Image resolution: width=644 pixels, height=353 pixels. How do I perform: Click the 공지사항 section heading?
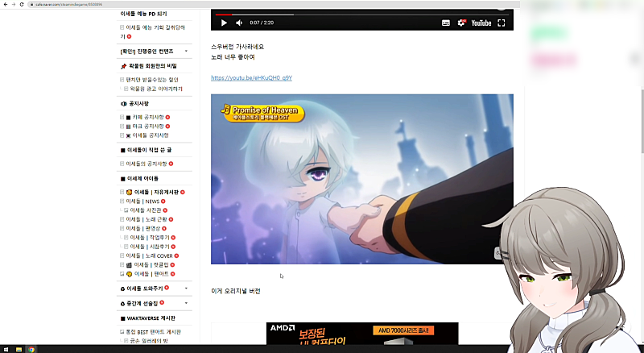(x=138, y=104)
